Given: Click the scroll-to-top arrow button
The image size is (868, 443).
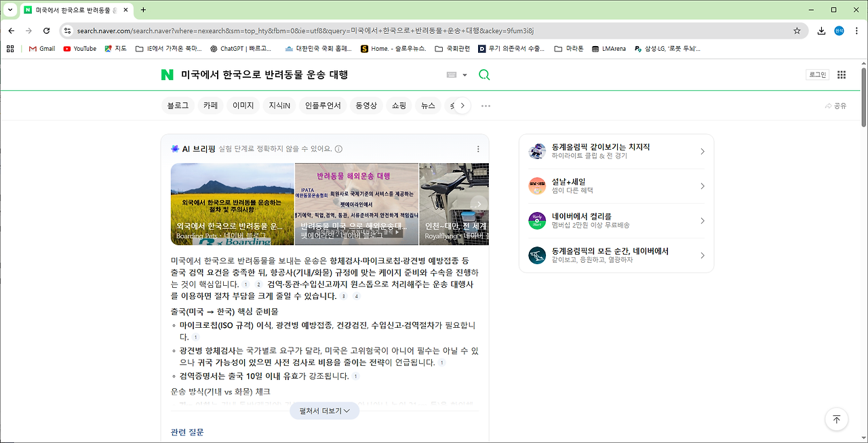Looking at the screenshot, I should coord(836,419).
